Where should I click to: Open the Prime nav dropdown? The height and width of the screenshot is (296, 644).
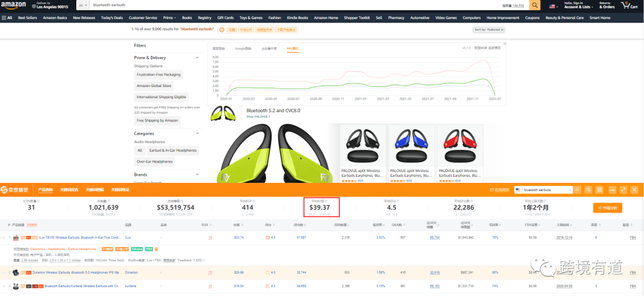click(169, 18)
